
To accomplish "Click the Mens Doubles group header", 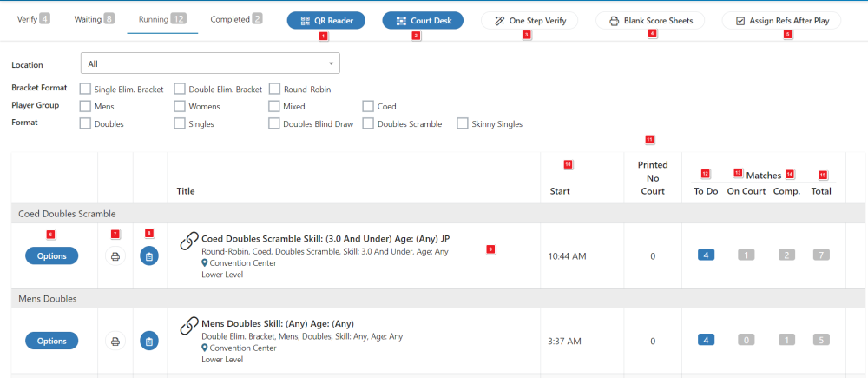I will click(437, 299).
